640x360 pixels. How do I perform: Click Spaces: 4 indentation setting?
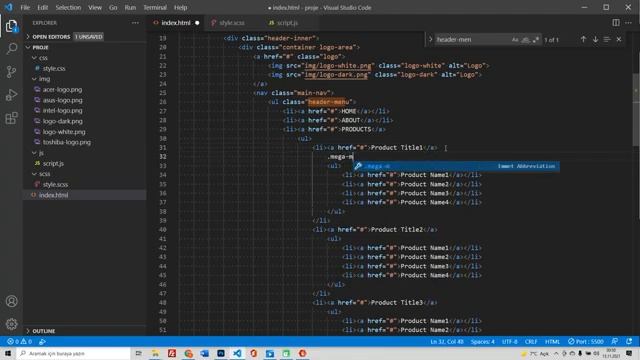click(x=482, y=342)
